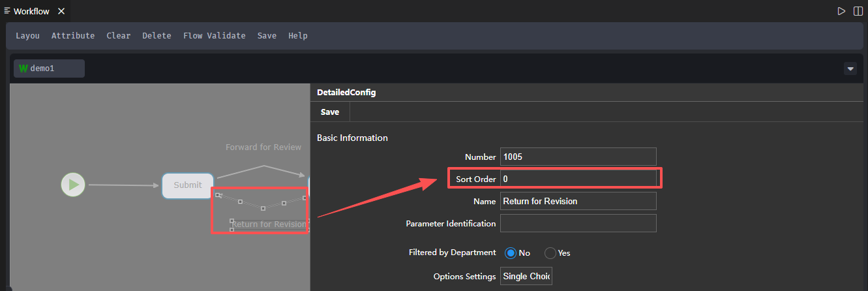The height and width of the screenshot is (291, 868).
Task: Select Yes for Filtered by Department
Action: point(550,253)
